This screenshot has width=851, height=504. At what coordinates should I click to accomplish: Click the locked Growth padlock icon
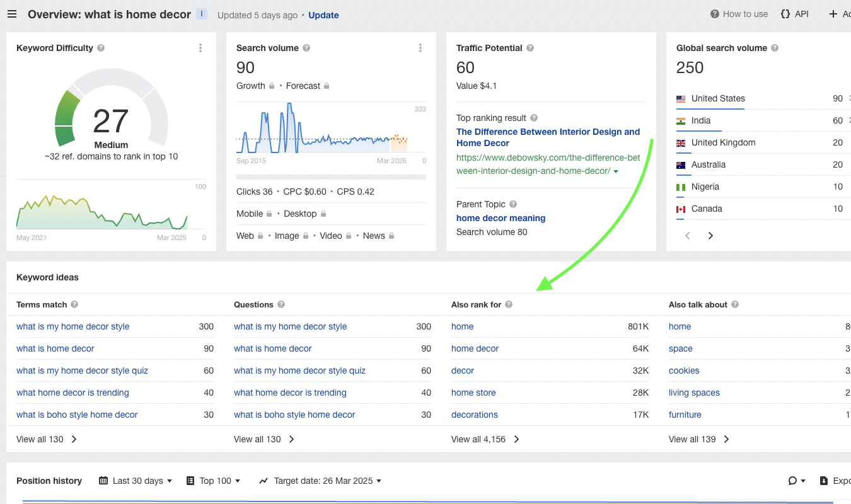272,86
